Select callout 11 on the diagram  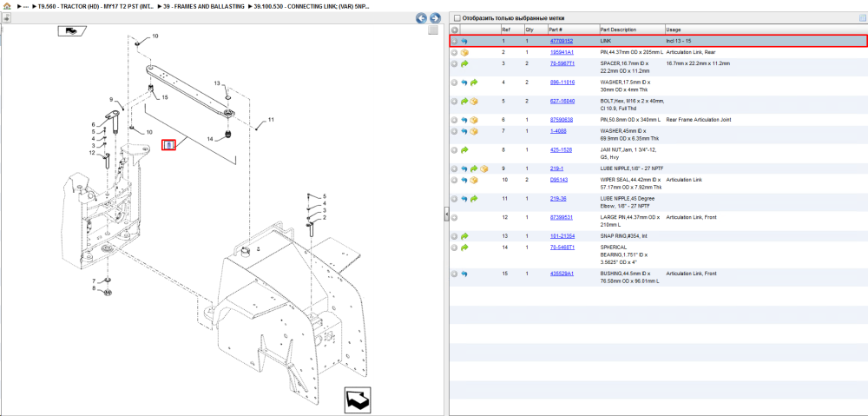[x=271, y=120]
